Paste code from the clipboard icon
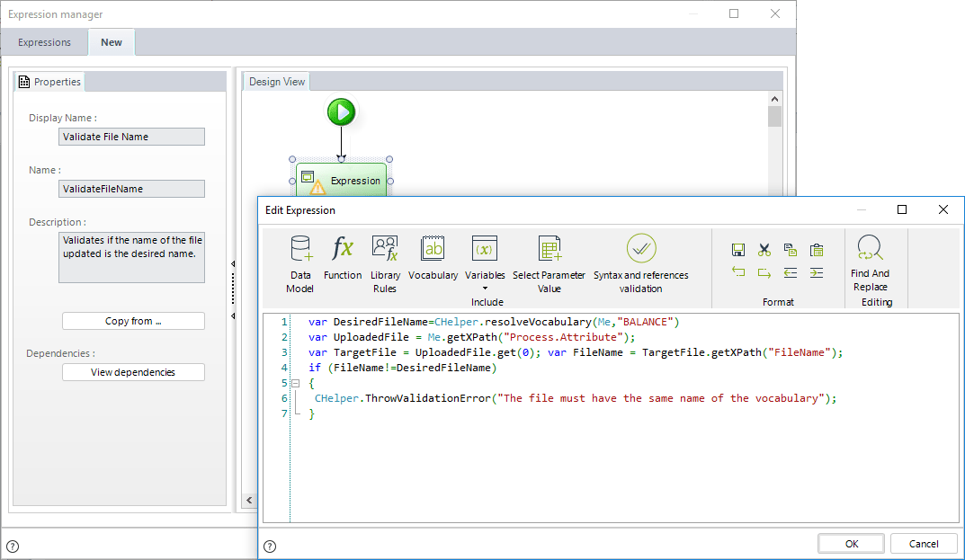Viewport: 965px width, 560px height. 816,250
